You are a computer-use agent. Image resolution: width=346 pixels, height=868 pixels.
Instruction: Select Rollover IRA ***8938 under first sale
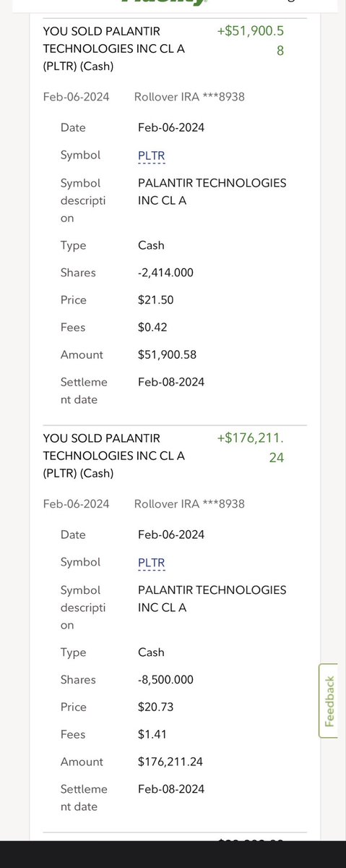(189, 96)
